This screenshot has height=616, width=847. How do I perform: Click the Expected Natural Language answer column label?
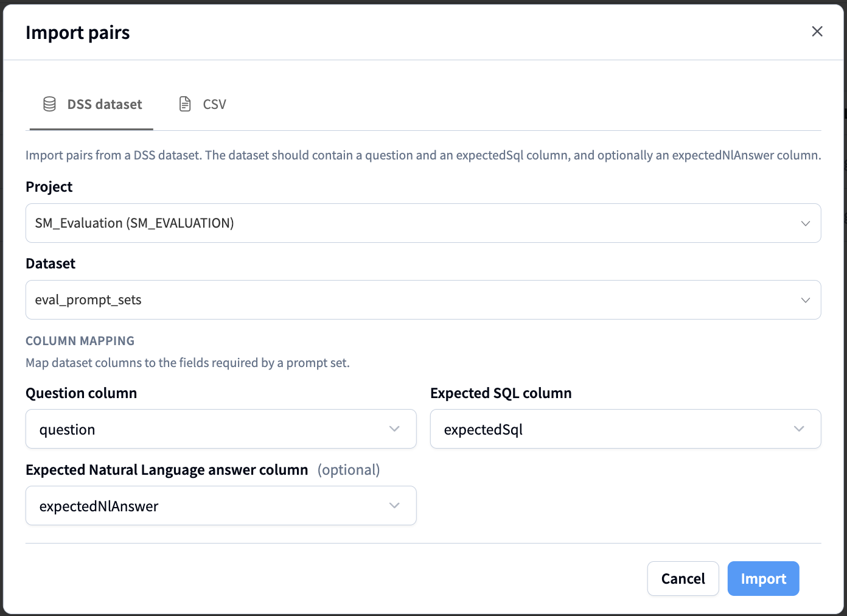click(x=167, y=470)
